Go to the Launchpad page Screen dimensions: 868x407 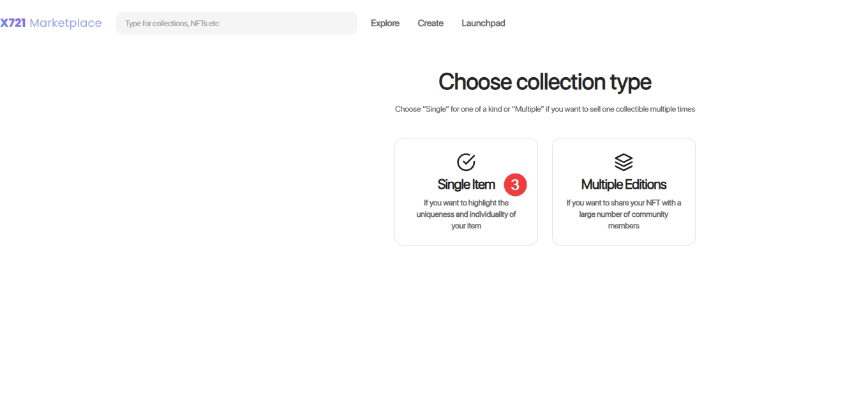pos(483,23)
